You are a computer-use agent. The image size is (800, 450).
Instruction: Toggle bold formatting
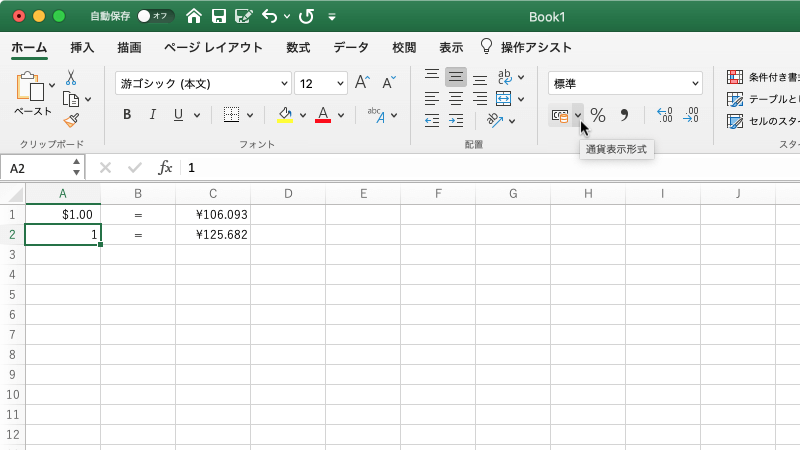coord(127,114)
